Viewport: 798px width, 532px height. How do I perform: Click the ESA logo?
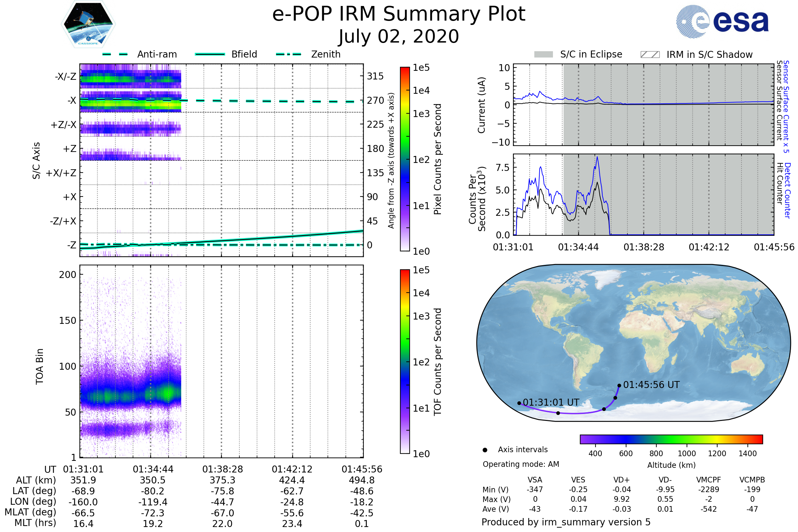(723, 22)
